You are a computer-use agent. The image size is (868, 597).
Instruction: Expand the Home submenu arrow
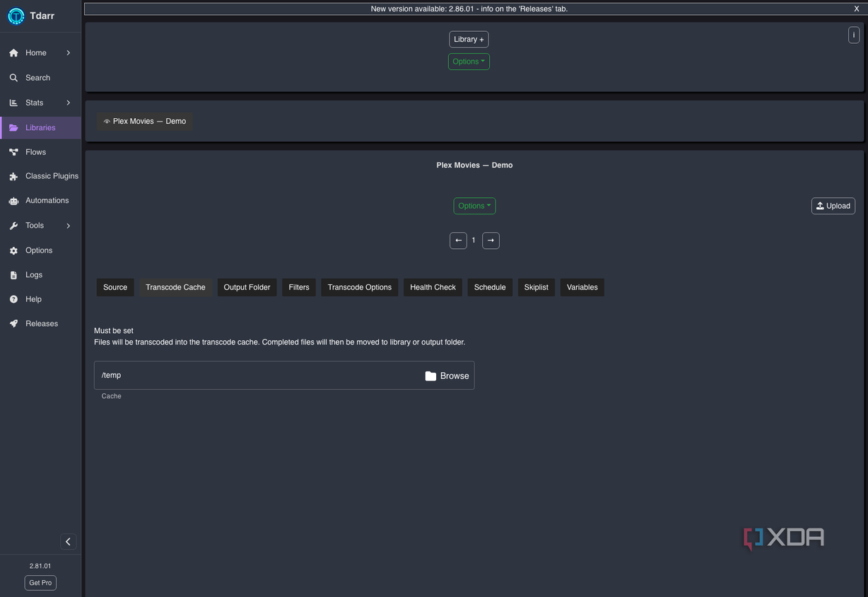pyautogui.click(x=69, y=53)
